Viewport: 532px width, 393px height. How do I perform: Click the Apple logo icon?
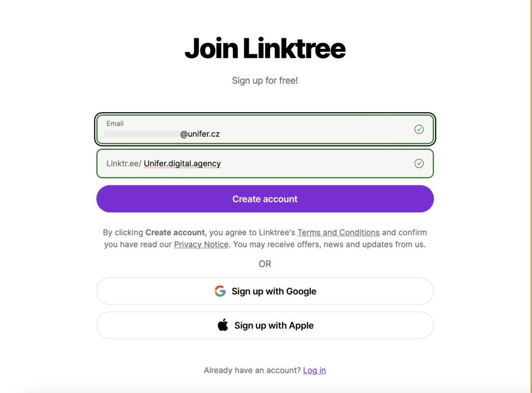tap(223, 326)
